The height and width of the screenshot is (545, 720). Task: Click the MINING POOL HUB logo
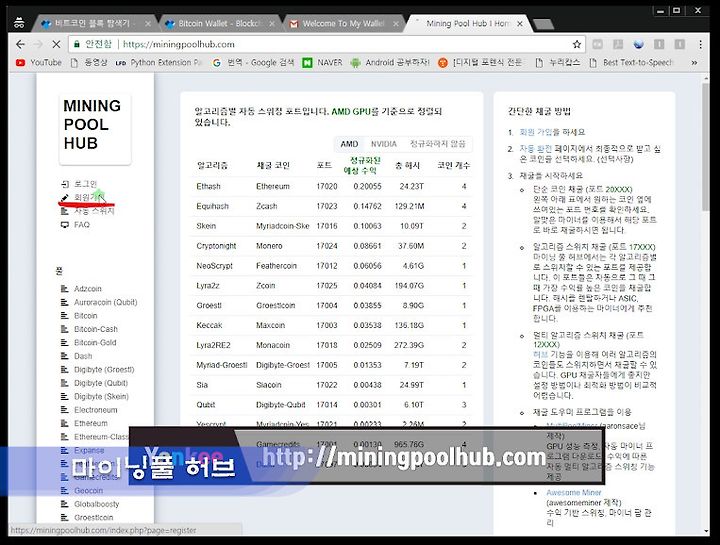(95, 129)
